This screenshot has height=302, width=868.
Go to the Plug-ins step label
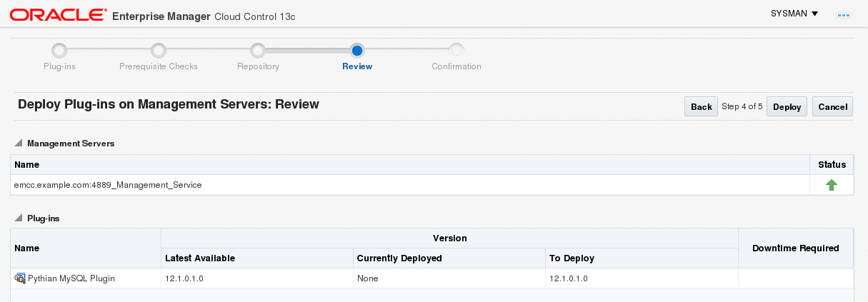tap(60, 66)
